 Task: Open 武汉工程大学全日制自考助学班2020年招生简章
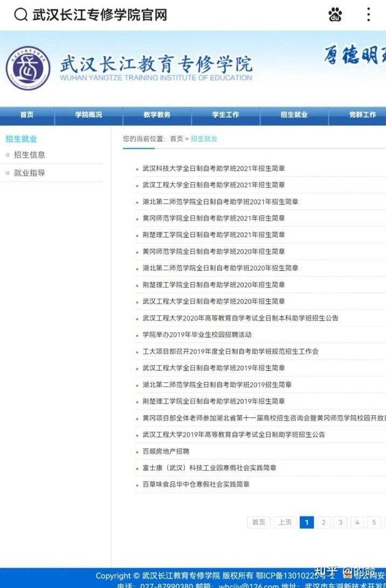(213, 301)
